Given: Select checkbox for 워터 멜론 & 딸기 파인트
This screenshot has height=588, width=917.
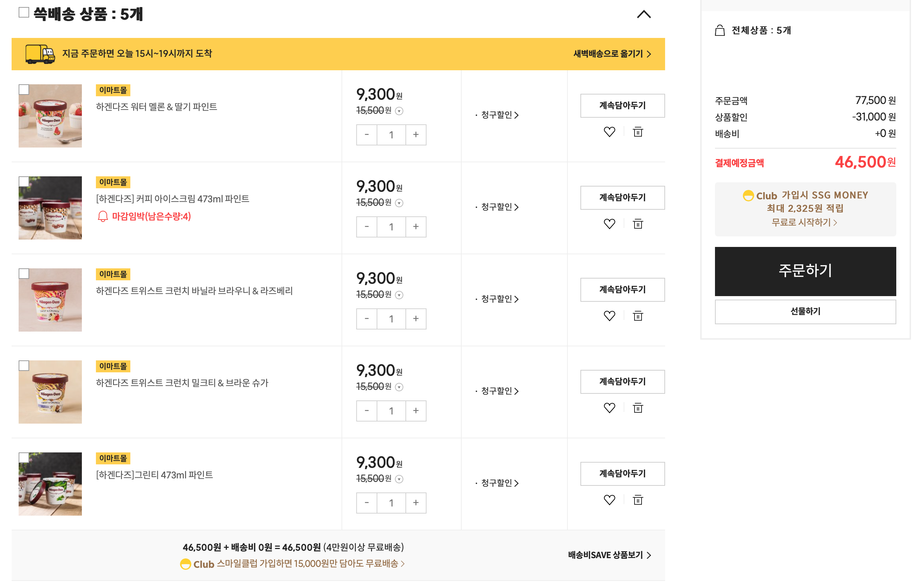Looking at the screenshot, I should click(24, 89).
